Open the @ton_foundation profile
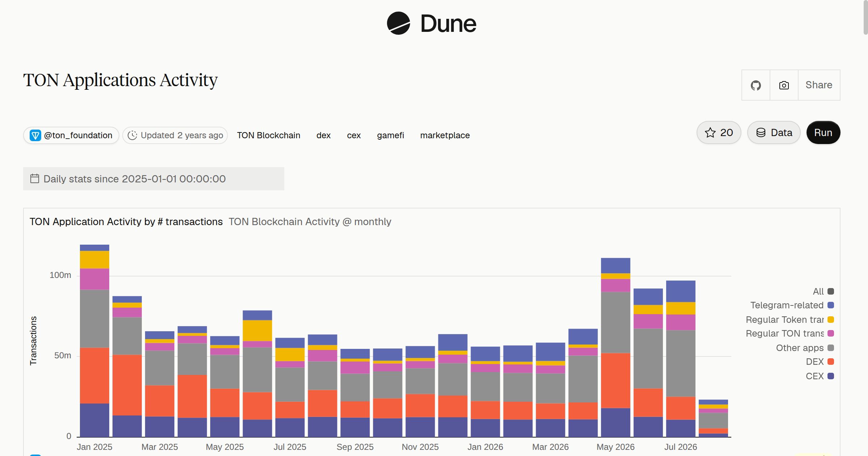 (x=71, y=135)
